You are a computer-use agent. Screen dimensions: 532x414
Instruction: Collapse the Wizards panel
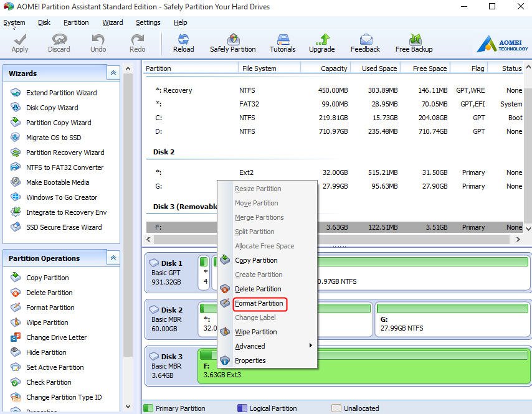pyautogui.click(x=113, y=73)
